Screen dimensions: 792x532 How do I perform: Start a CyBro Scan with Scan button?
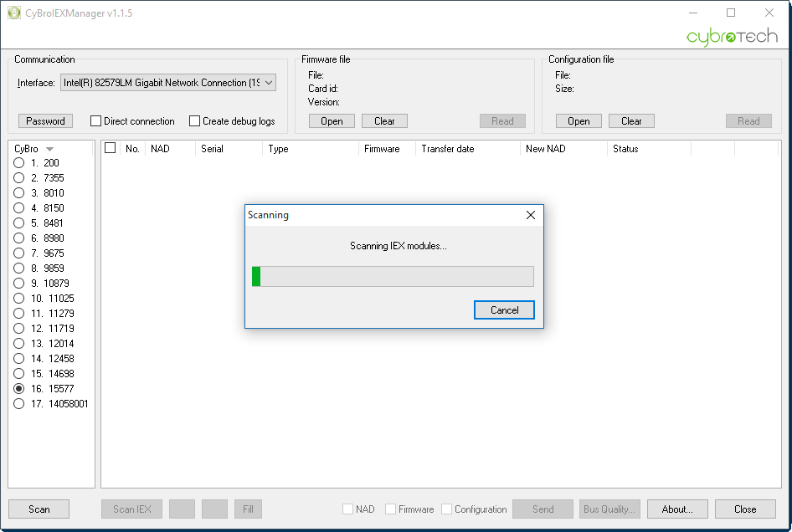[39, 509]
